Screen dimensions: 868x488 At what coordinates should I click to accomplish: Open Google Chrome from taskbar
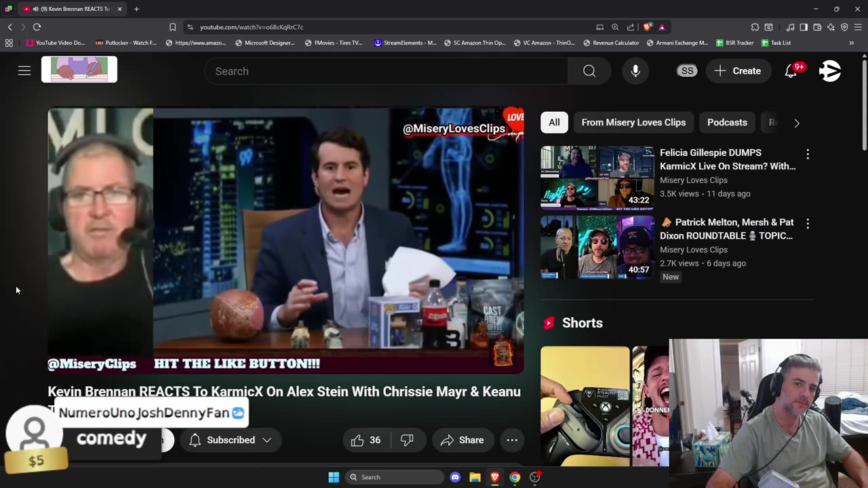coord(515,477)
